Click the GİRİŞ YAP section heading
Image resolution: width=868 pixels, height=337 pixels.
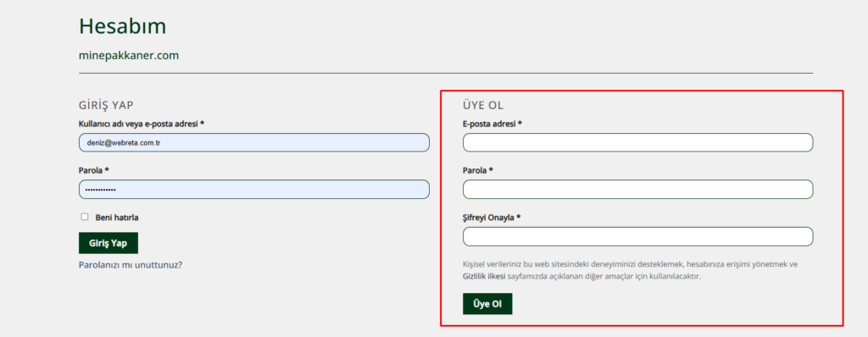click(x=106, y=105)
